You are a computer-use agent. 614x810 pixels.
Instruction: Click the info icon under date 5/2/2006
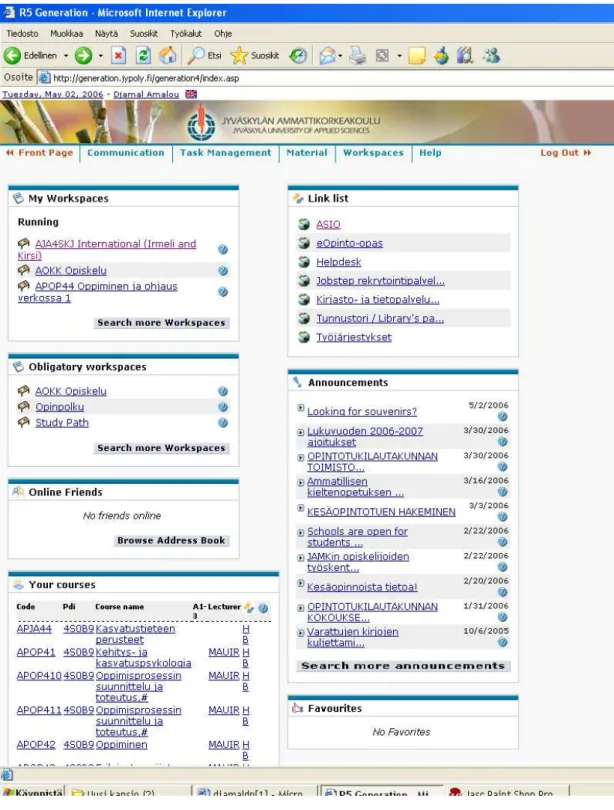502,416
